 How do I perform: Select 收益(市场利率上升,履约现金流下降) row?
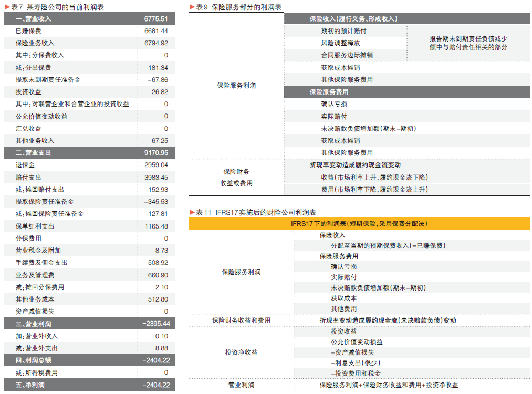[407, 178]
